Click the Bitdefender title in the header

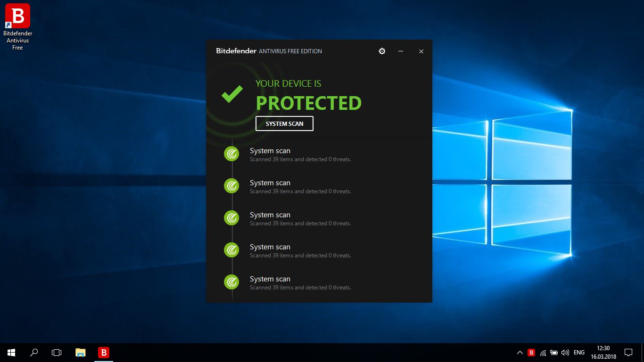[x=236, y=51]
